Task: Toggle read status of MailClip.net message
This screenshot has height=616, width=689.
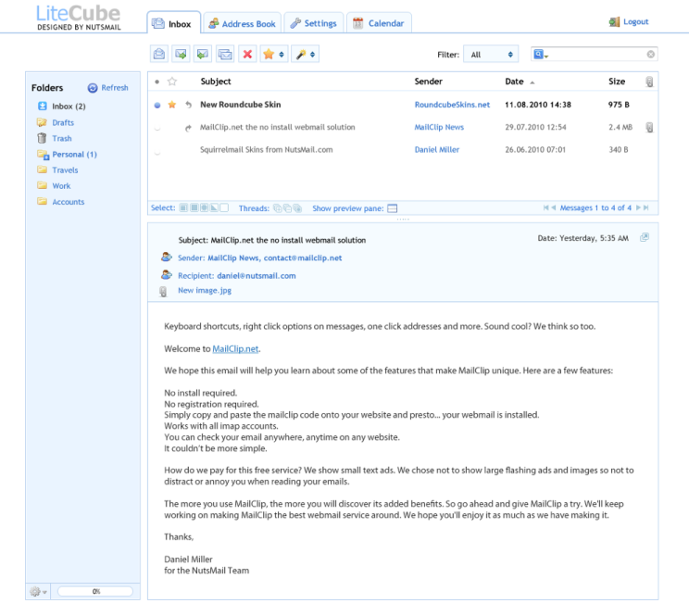Action: pyautogui.click(x=157, y=128)
